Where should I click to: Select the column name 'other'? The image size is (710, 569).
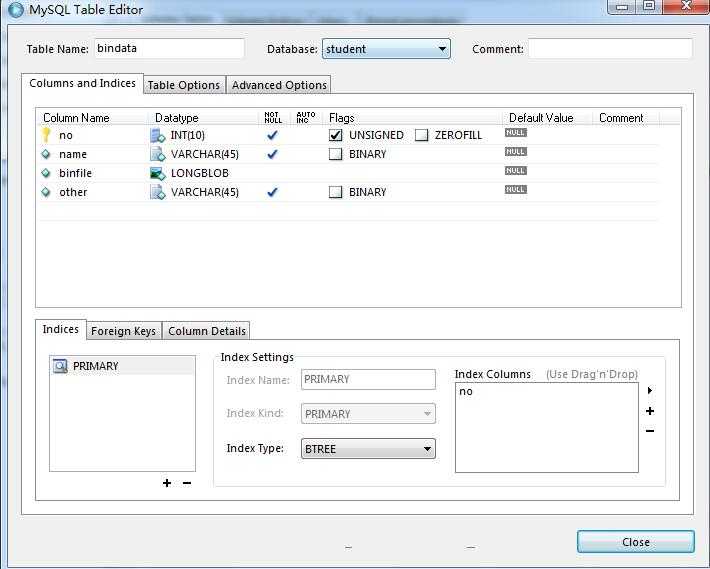pos(73,192)
